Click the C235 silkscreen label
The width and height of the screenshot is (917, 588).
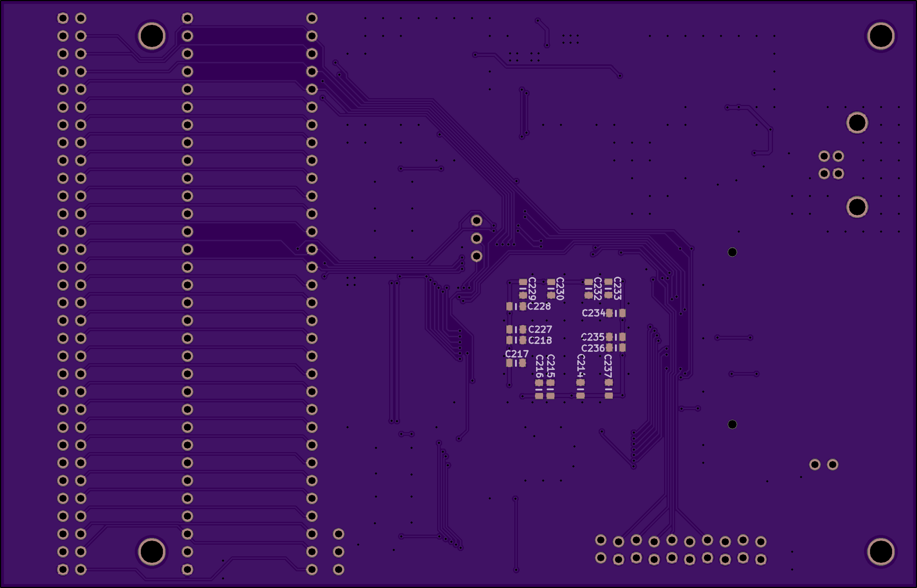point(593,337)
